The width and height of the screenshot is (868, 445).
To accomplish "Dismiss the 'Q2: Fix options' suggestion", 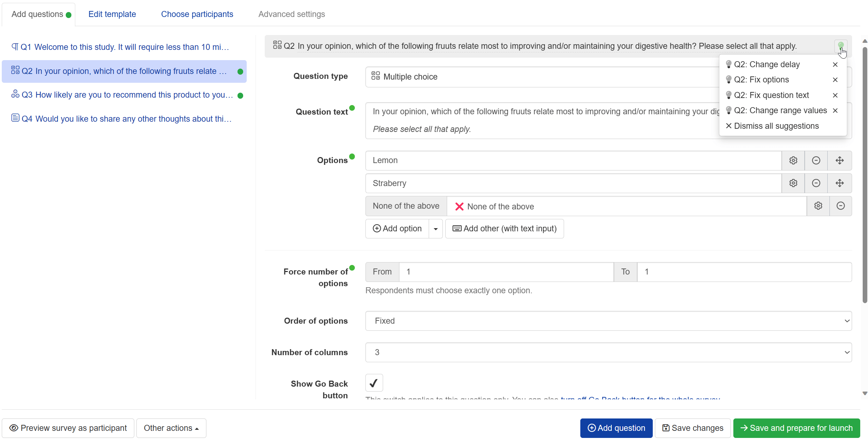I will pos(835,80).
